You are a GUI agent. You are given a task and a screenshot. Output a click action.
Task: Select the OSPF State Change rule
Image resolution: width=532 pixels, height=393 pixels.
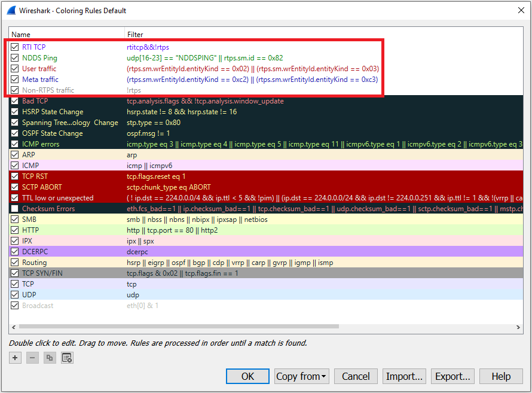(x=52, y=133)
